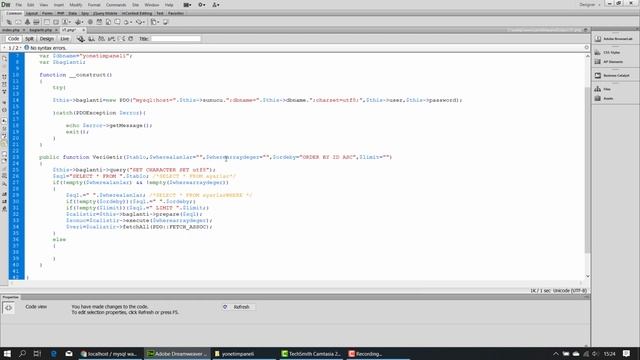640x360 pixels.
Task: Insert a widget icon
Action: (x=90, y=22)
